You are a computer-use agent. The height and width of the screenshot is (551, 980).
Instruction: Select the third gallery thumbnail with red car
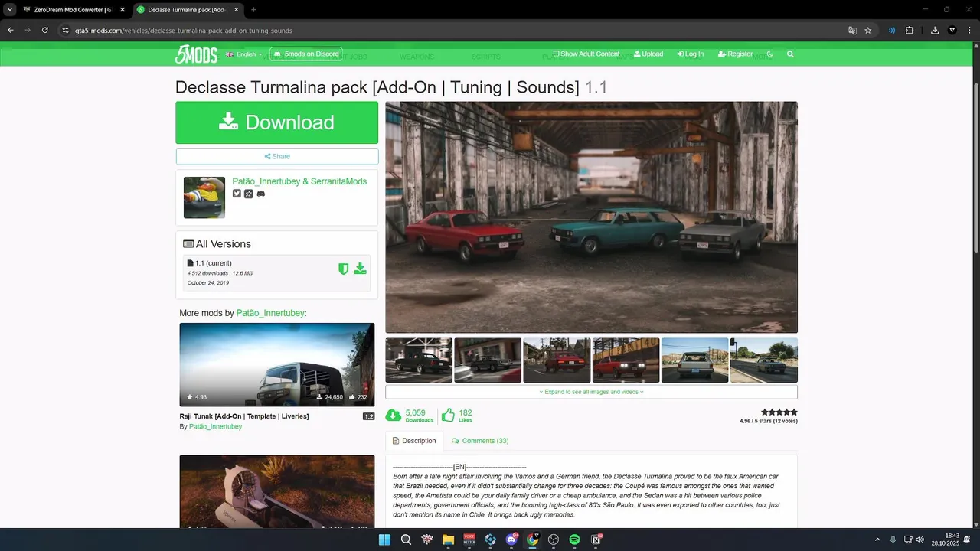(557, 360)
